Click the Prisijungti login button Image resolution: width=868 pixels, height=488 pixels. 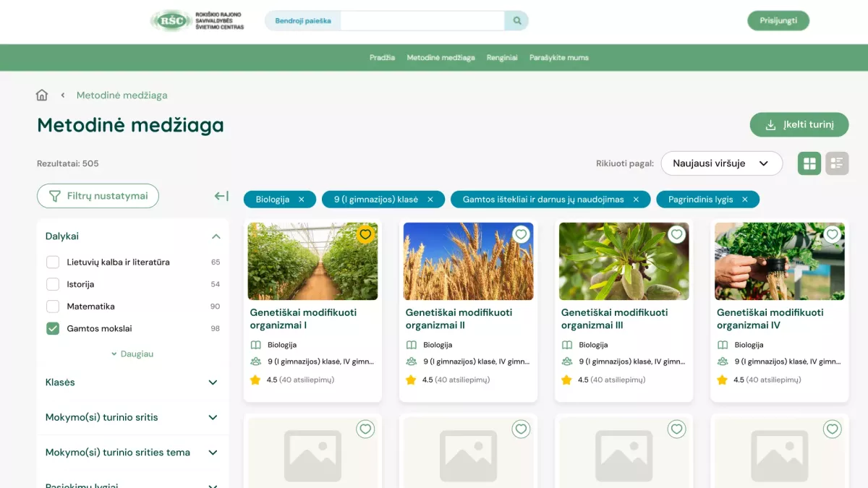click(778, 20)
